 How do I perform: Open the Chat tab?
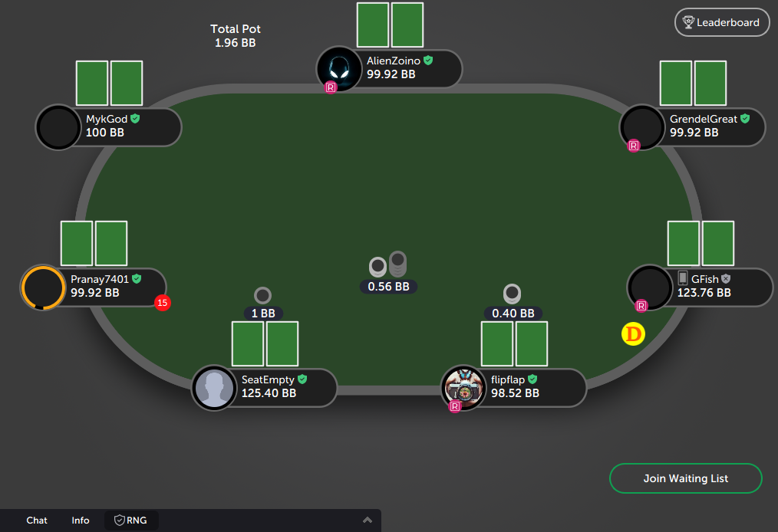pyautogui.click(x=37, y=520)
